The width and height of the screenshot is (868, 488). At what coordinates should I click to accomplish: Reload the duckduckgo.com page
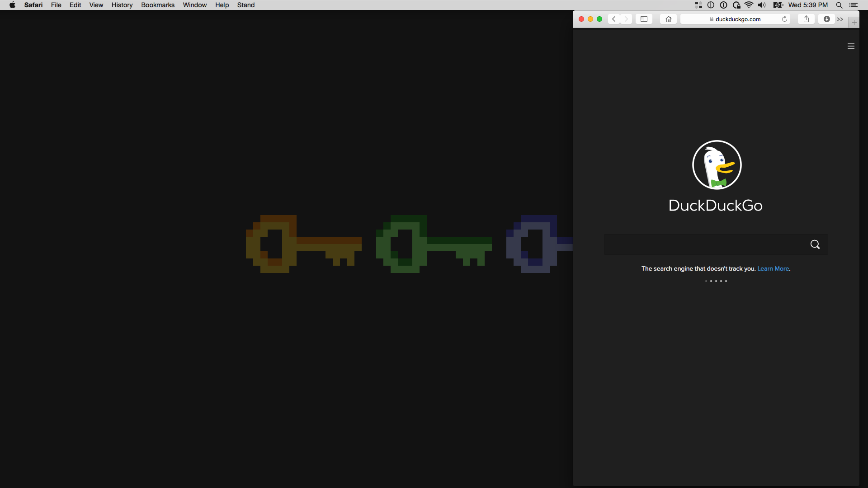[x=784, y=19]
